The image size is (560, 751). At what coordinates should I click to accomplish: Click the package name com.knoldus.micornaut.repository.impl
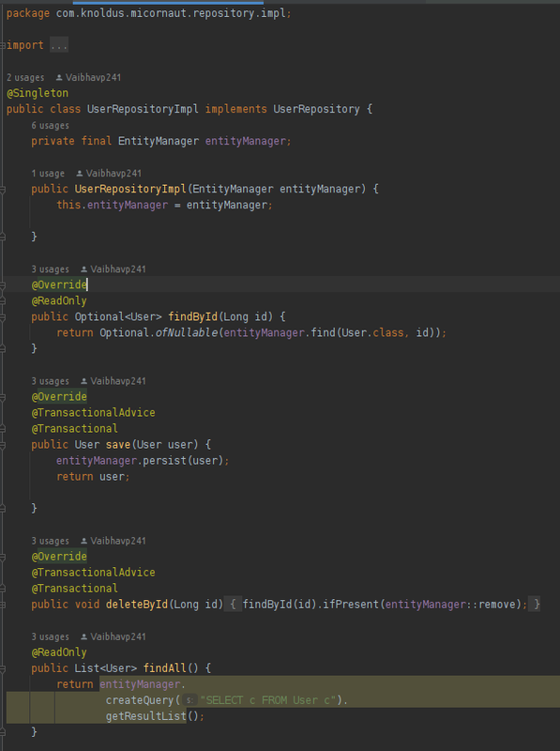[171, 13]
